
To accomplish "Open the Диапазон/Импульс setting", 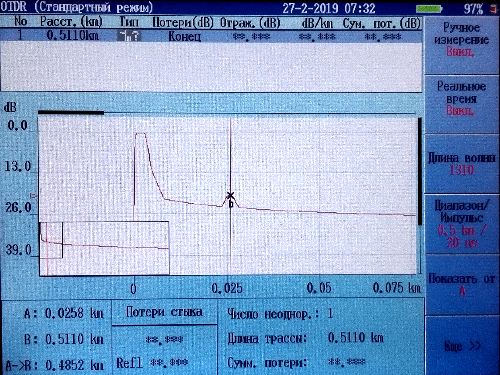I will (x=461, y=224).
